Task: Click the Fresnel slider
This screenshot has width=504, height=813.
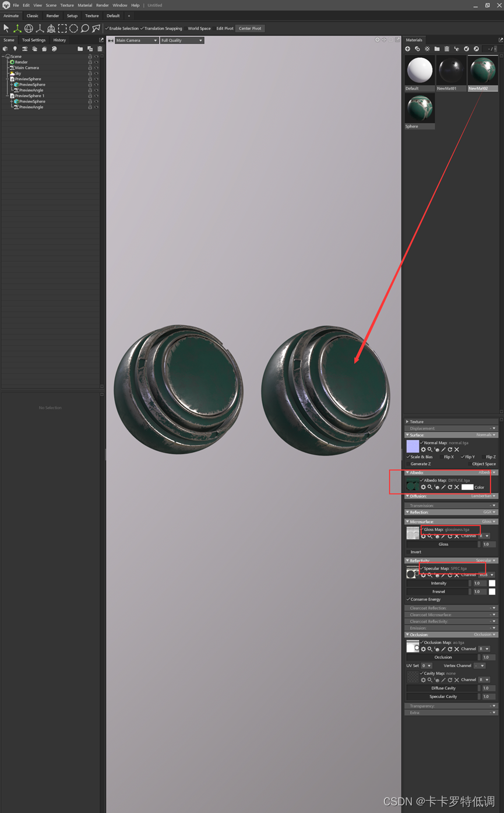Action: (x=439, y=591)
